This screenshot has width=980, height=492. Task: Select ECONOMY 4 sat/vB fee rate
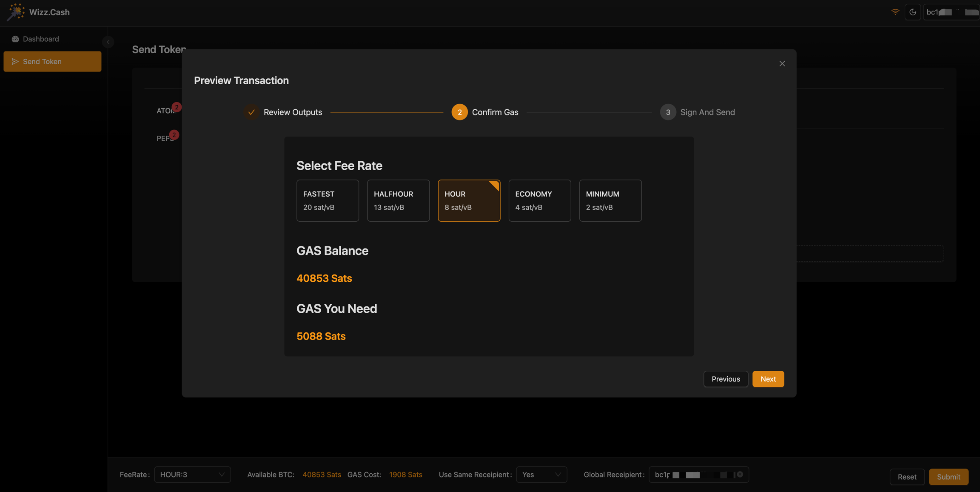[x=539, y=200]
